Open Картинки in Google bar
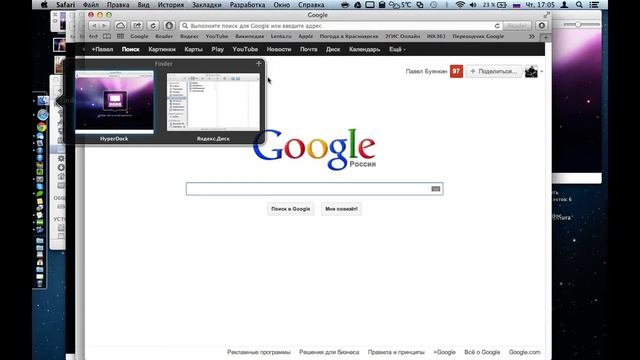This screenshot has height=360, width=640. click(x=162, y=49)
